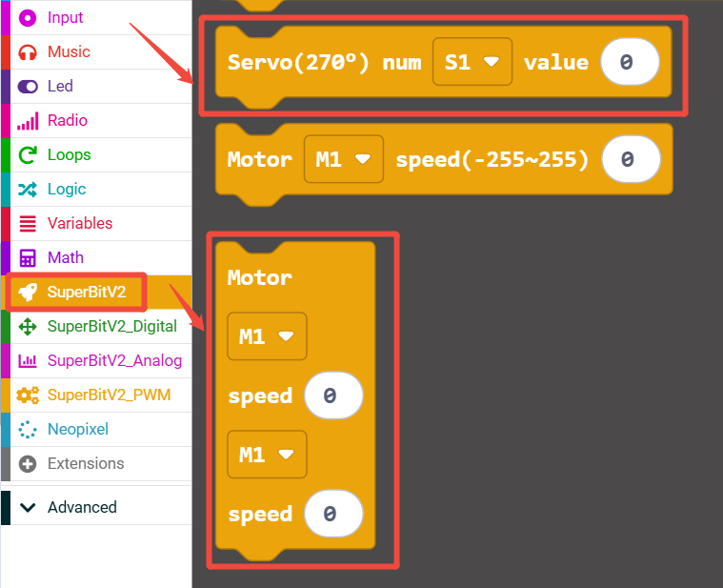Click the Variables list icon
Image resolution: width=723 pixels, height=588 pixels.
[x=28, y=224]
